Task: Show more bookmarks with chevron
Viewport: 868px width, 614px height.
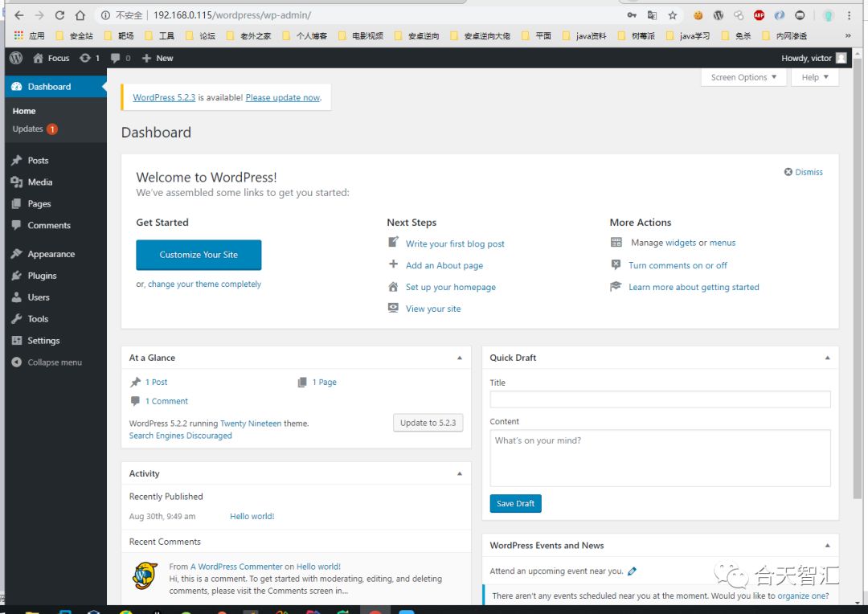Action: pyautogui.click(x=848, y=36)
